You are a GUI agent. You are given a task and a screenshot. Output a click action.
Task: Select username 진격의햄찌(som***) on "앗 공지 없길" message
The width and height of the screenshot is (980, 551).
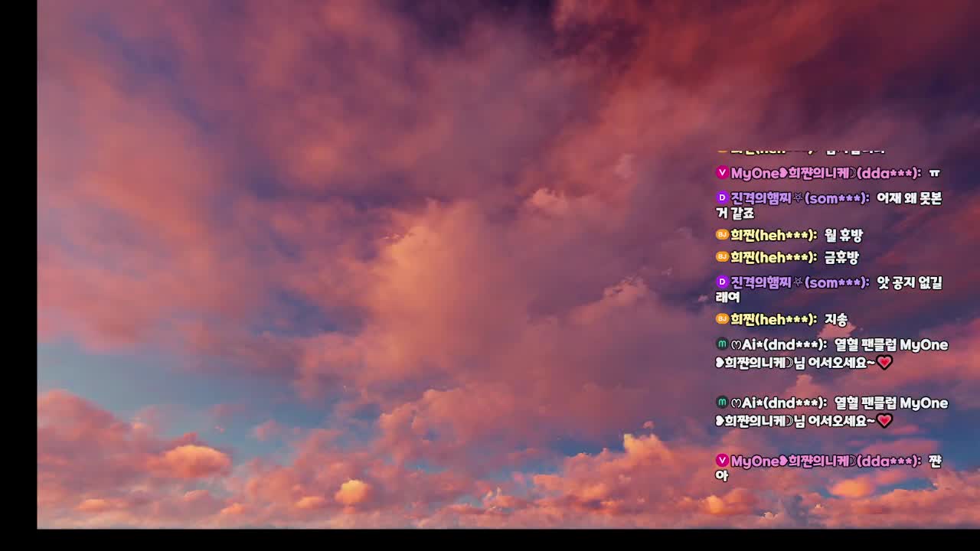(x=800, y=283)
